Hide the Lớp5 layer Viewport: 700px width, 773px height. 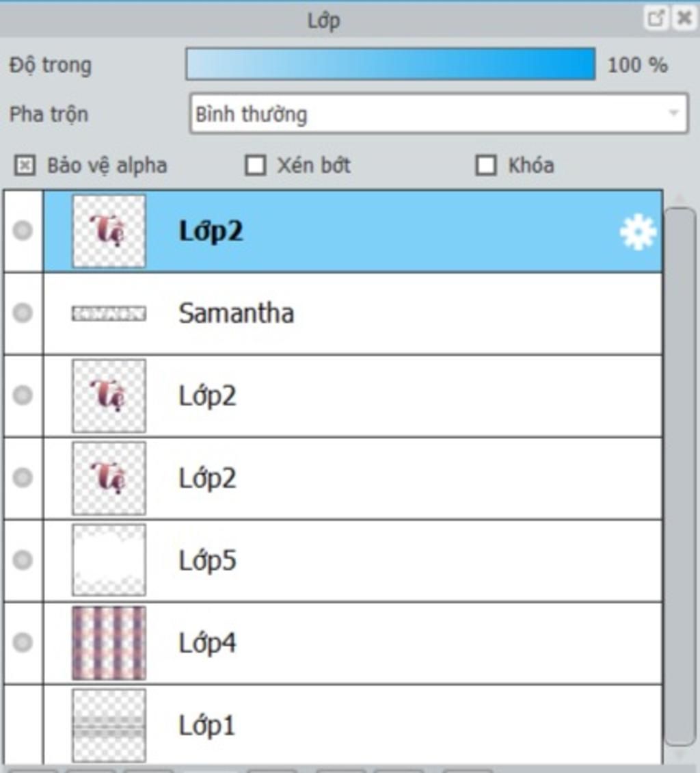[x=23, y=560]
